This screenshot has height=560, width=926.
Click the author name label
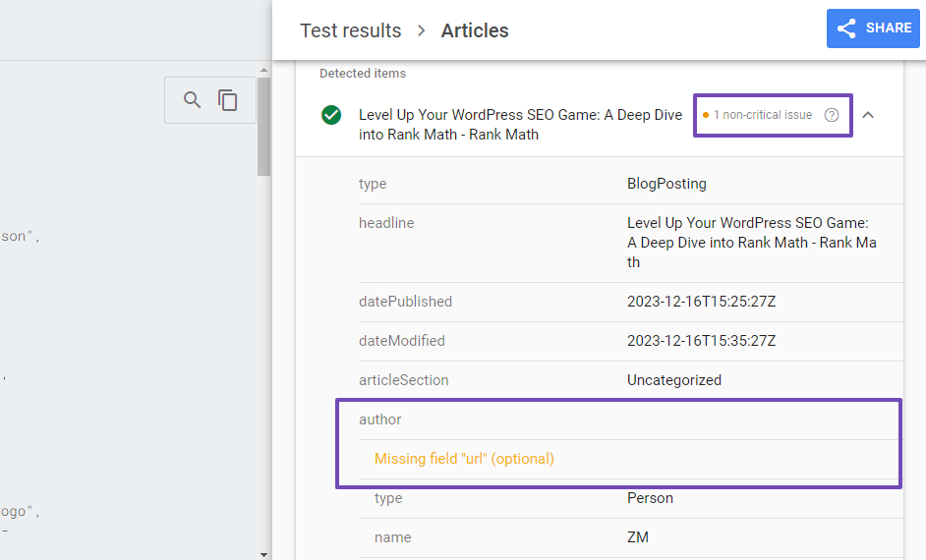[393, 537]
